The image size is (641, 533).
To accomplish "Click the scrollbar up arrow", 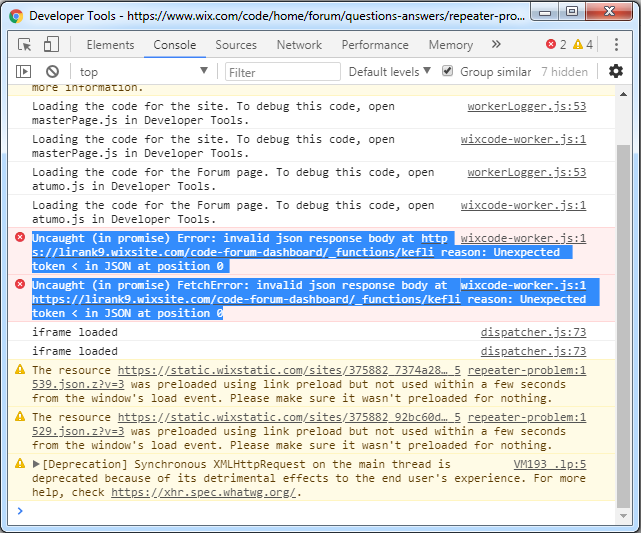I will (623, 94).
